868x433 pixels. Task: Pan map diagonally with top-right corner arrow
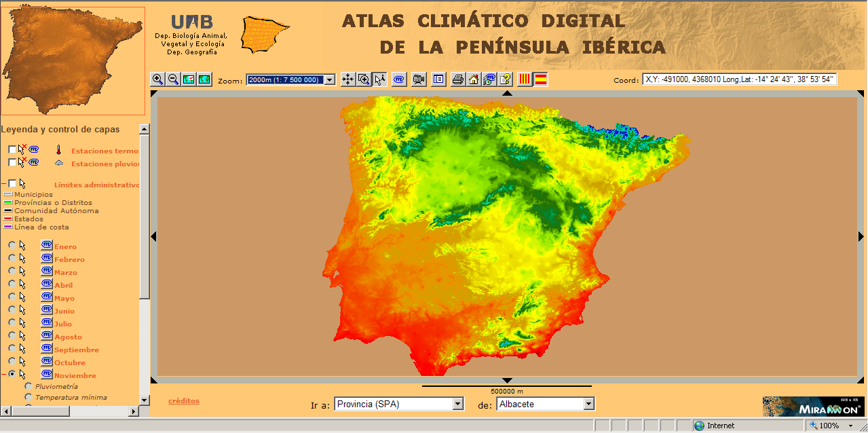tap(861, 94)
